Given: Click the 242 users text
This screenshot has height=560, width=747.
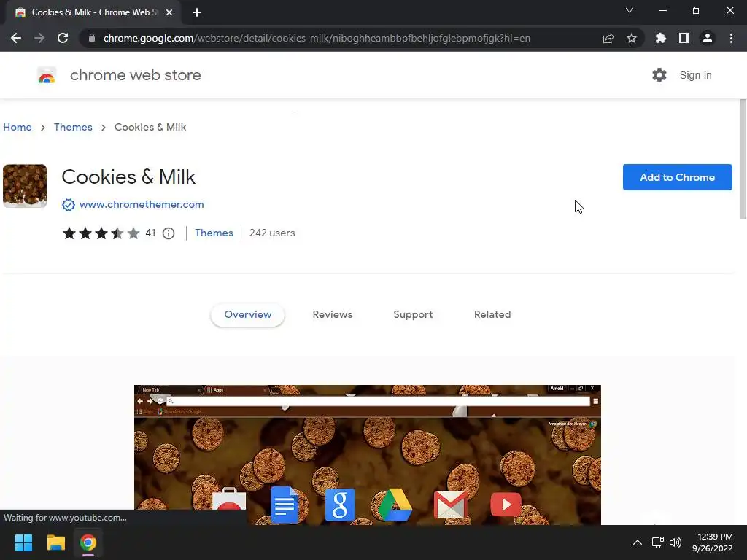Looking at the screenshot, I should pyautogui.click(x=272, y=233).
